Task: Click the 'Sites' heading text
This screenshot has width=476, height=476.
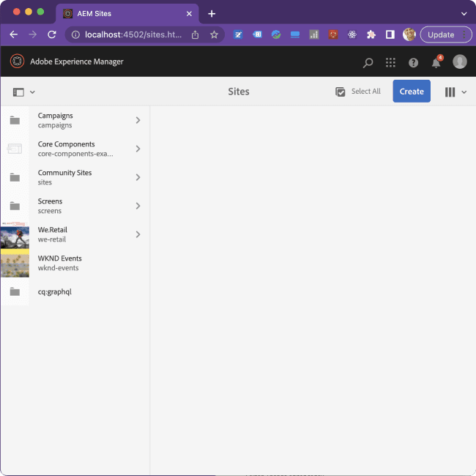Action: pos(239,92)
